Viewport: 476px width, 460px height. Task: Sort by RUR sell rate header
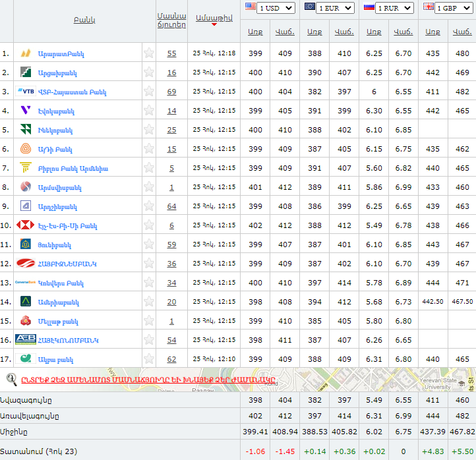[x=403, y=32]
